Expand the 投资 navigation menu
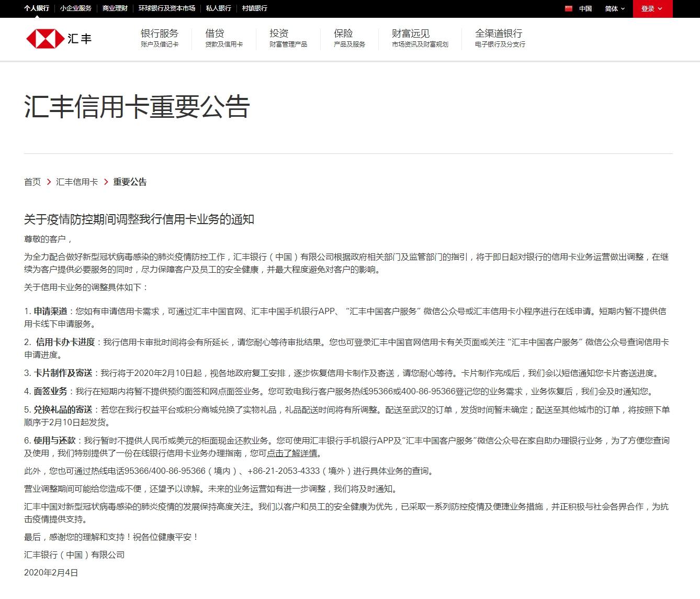This screenshot has width=700, height=599. click(288, 38)
